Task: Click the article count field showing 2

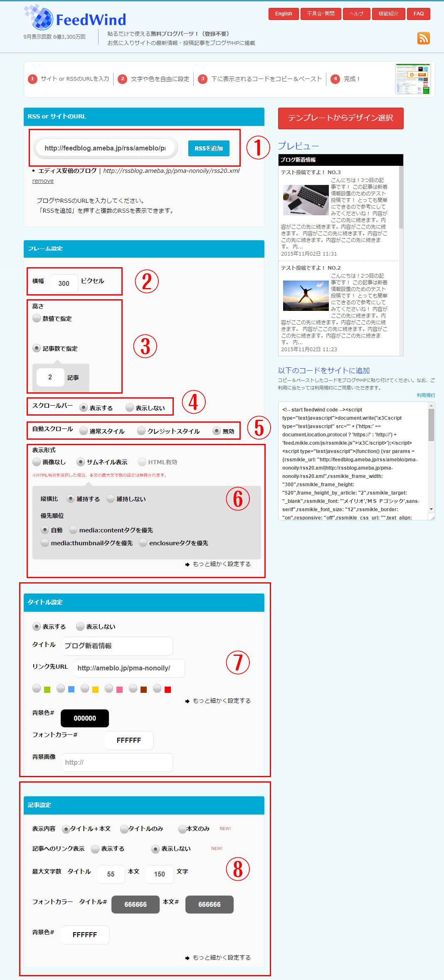Action: pos(50,377)
